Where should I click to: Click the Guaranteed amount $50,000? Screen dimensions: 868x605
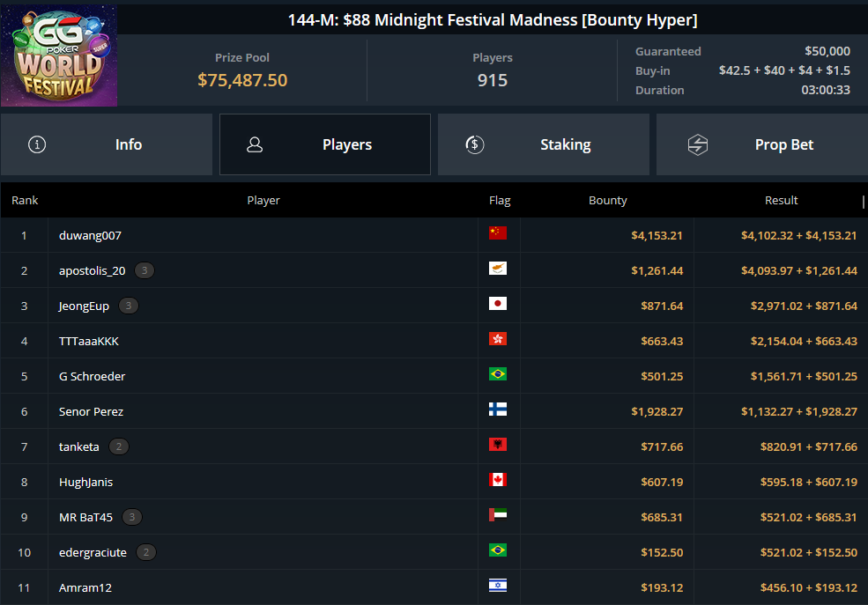827,51
